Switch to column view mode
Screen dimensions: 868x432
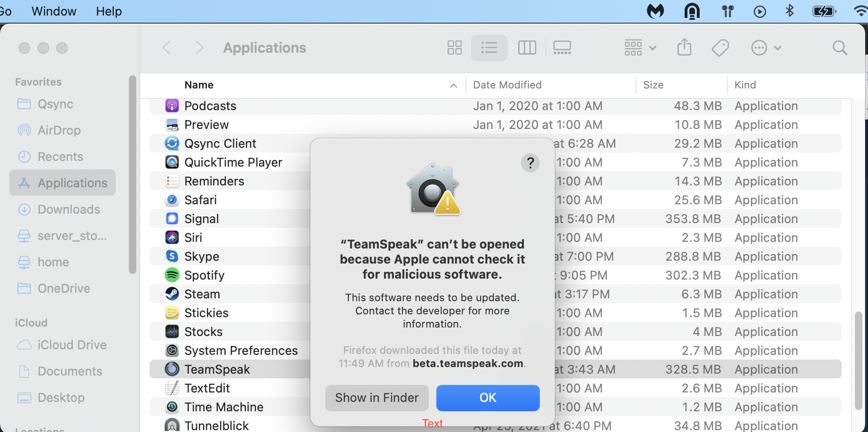pos(527,48)
